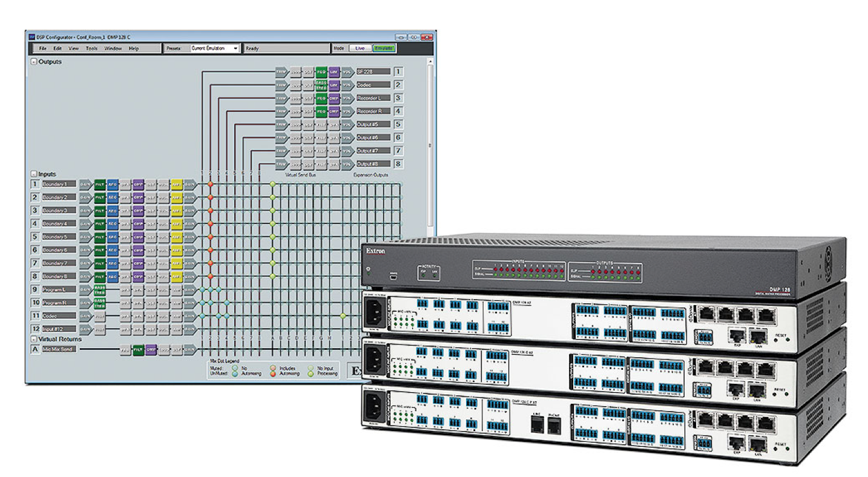Image resolution: width=868 pixels, height=477 pixels.
Task: Switch to Emulate mode
Action: 383,48
